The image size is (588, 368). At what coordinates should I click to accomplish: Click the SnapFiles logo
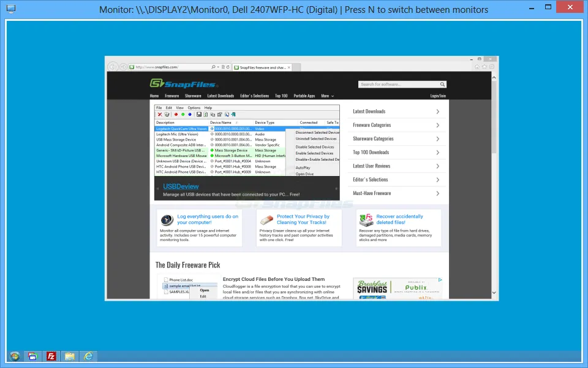184,83
